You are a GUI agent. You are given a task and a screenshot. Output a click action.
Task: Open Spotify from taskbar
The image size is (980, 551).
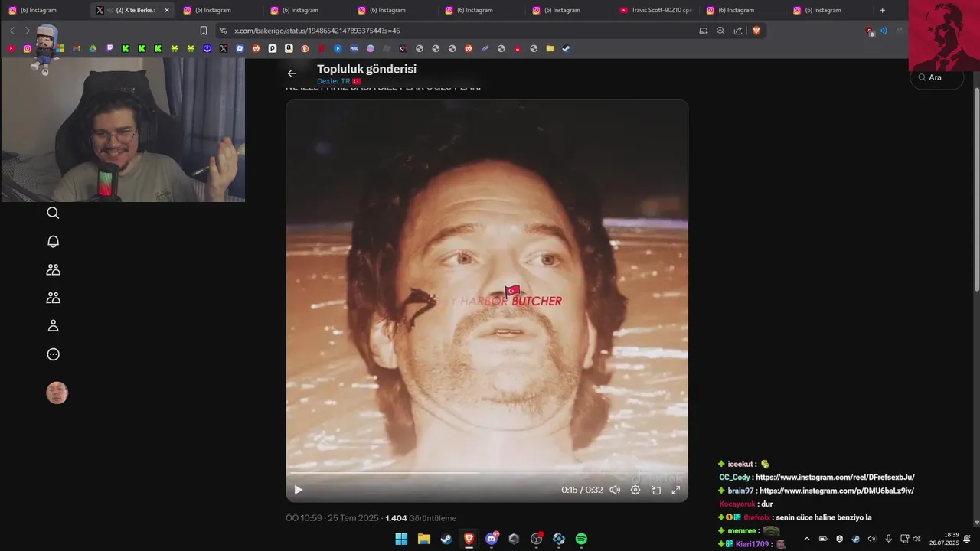[x=581, y=539]
